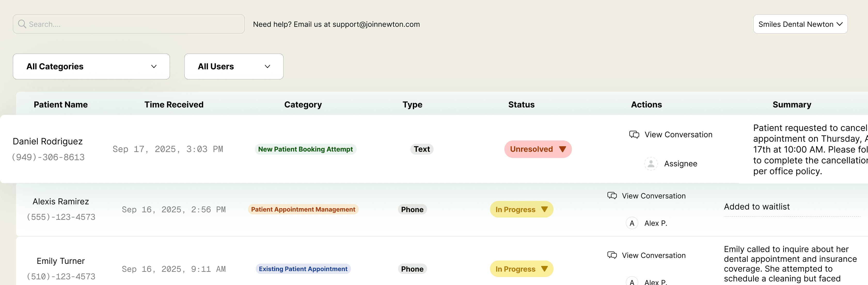
Task: Click Alex P. avatar in Emily row
Action: [x=632, y=281]
